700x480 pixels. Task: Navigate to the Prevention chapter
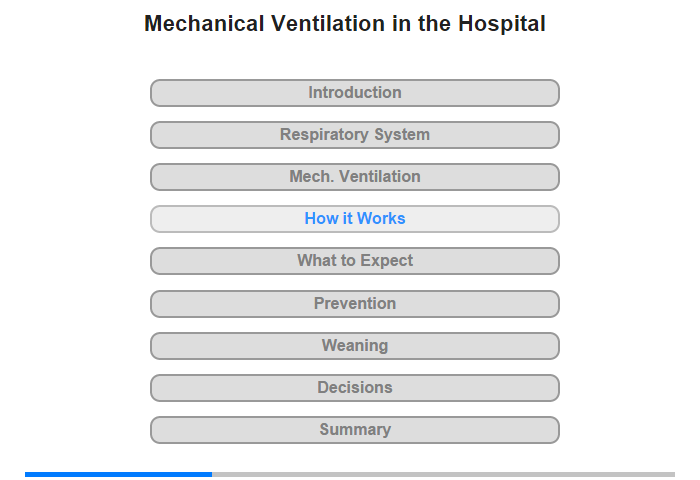click(354, 304)
